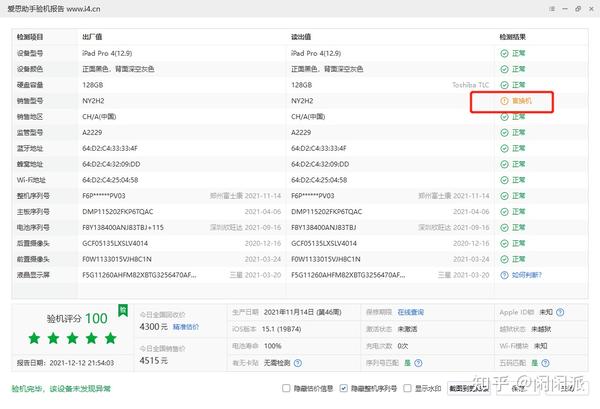Click the 验机完毕 status message
600x409 pixels.
point(61,389)
